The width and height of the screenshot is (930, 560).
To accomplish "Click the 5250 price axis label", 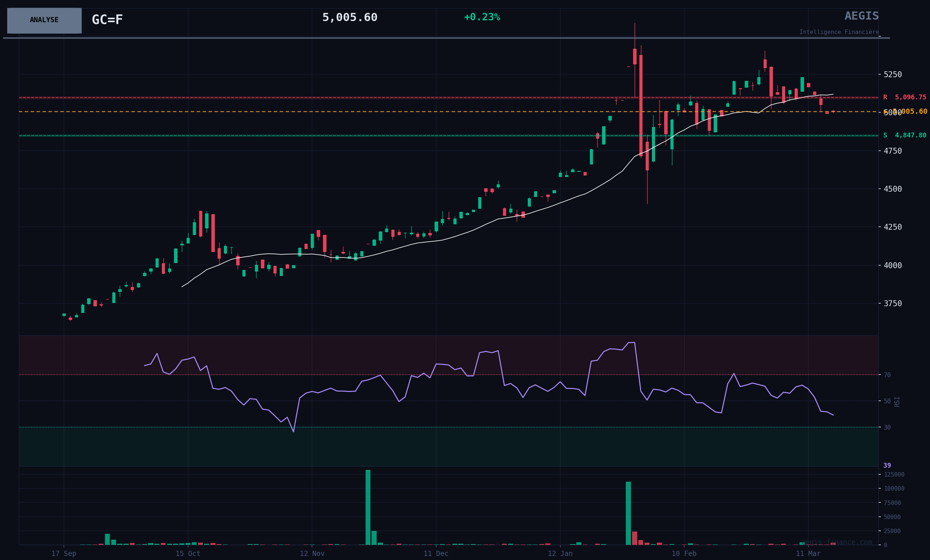I will (x=892, y=74).
